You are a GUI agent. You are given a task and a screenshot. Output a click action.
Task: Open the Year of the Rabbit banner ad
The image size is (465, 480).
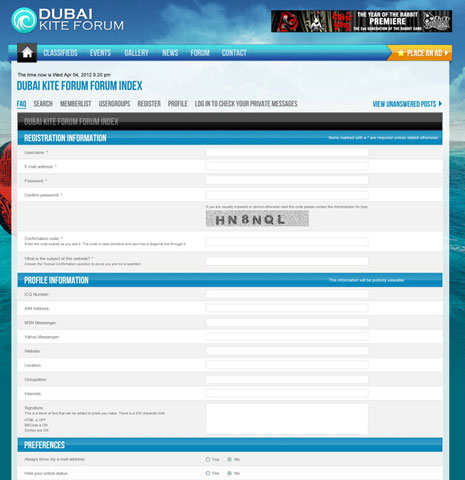[x=361, y=21]
